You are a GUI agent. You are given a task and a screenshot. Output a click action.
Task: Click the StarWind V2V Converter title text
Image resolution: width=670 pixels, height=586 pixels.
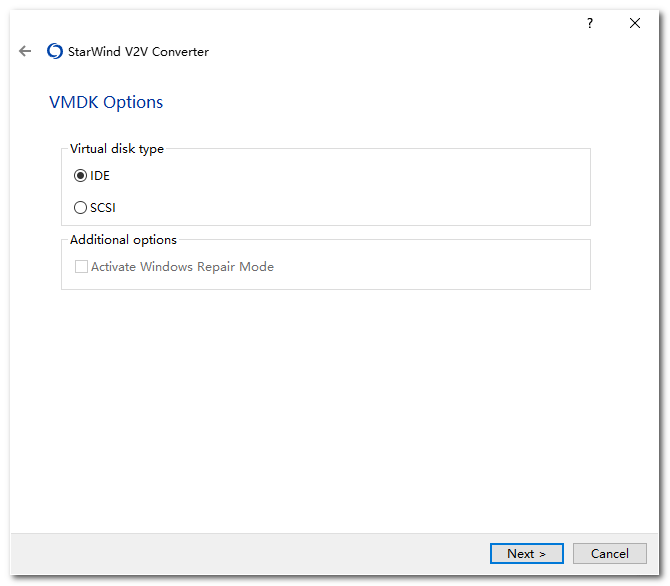(x=138, y=52)
